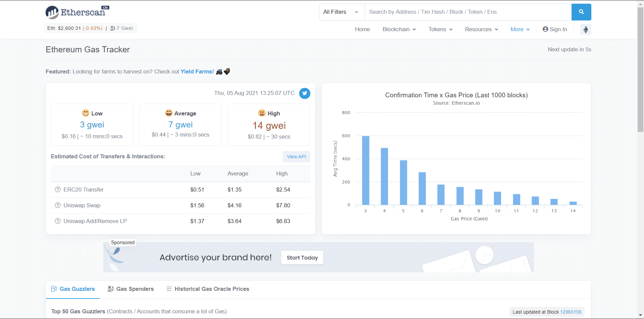
Task: Click the chart bar for 10 Gwei
Action: [x=497, y=198]
